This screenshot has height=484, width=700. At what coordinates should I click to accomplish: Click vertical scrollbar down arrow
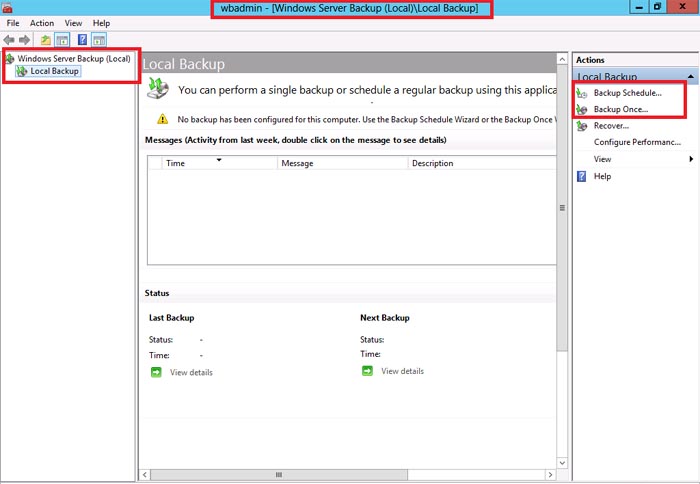coord(562,463)
